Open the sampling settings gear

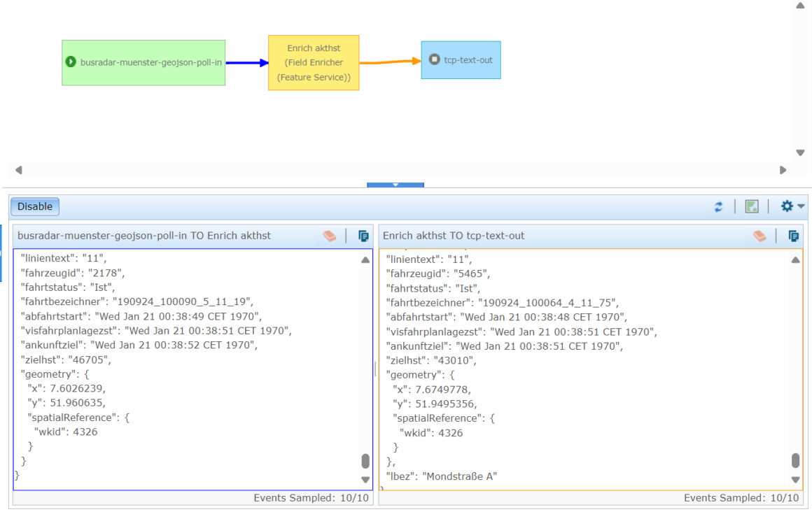click(787, 206)
